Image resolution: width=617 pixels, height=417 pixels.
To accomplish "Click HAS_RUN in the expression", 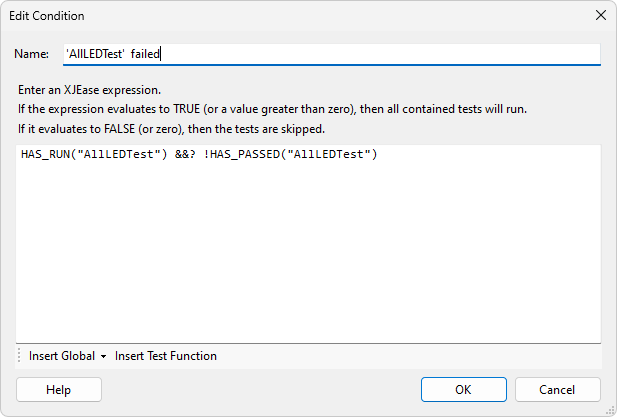I will [42, 155].
